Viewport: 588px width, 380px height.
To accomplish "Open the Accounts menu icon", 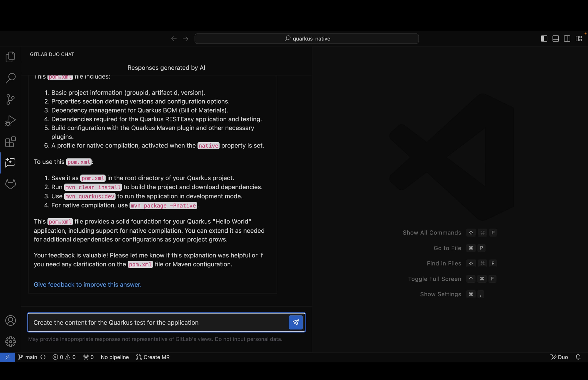I will [x=10, y=320].
